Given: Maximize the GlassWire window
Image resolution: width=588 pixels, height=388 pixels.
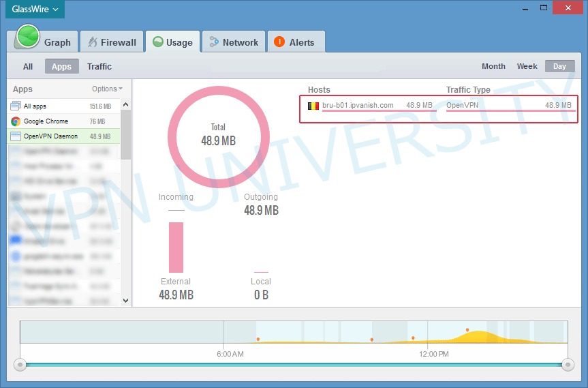Looking at the screenshot, I should coord(544,8).
